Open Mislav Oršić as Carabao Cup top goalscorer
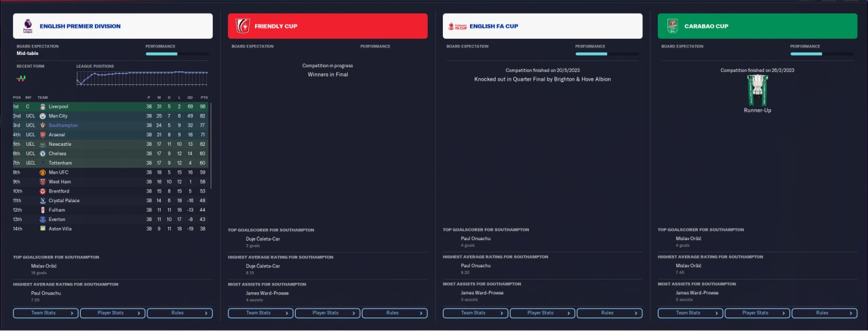Screen dimensions: 868x331 pos(688,239)
